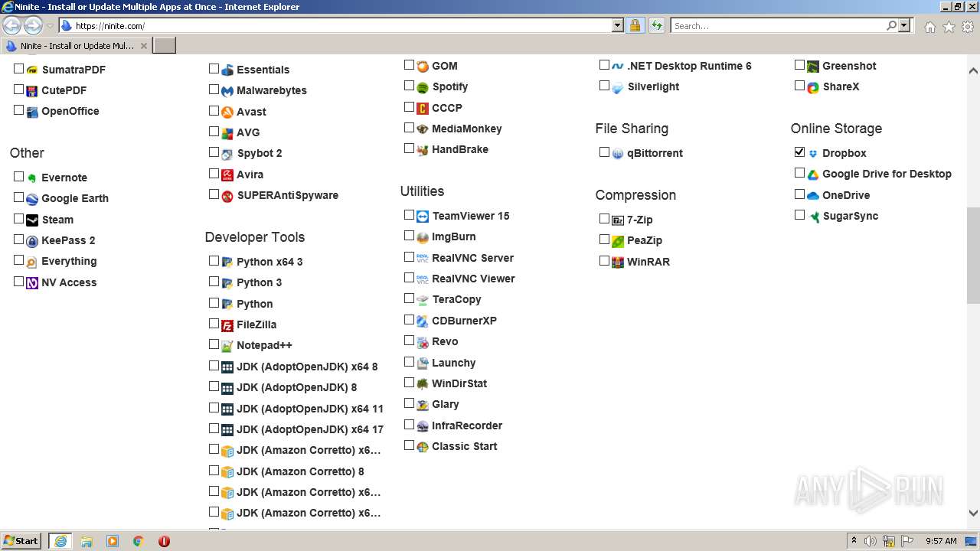The width and height of the screenshot is (980, 551).
Task: Click the Steam app icon
Action: tap(32, 220)
